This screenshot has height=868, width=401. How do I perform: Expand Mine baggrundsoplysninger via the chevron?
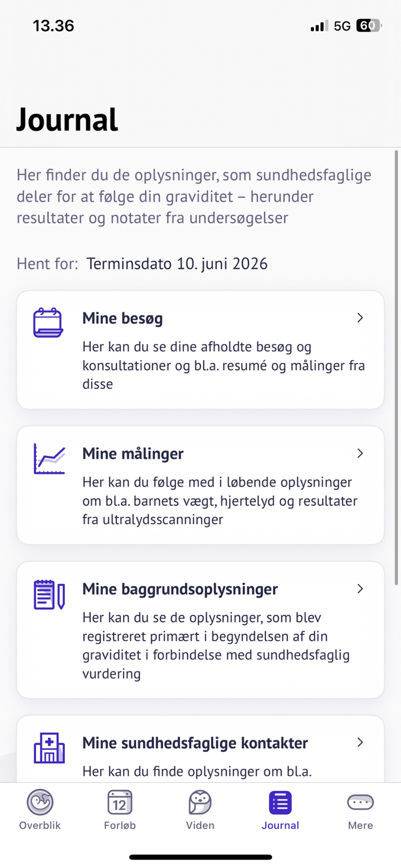click(x=360, y=589)
